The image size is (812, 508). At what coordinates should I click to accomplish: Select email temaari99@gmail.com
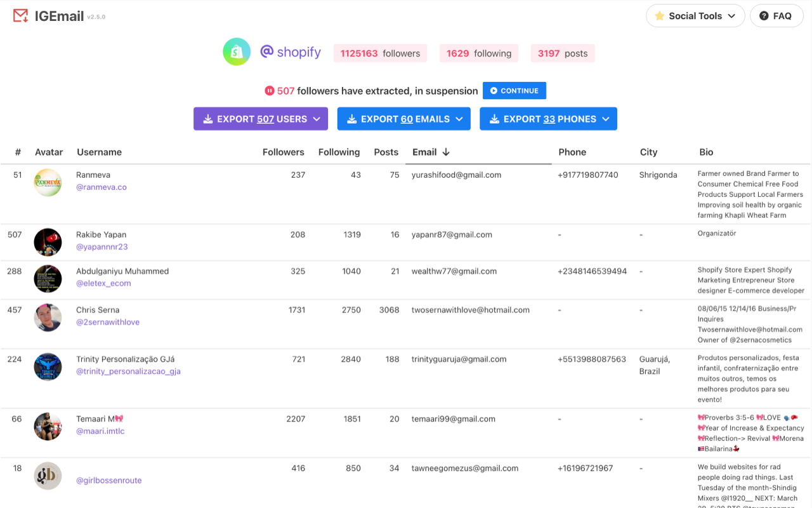coord(453,418)
